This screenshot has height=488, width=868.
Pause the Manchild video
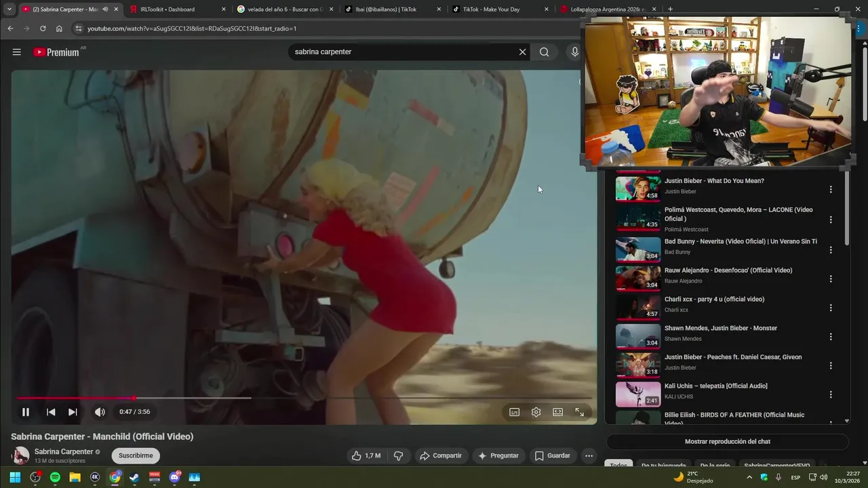pos(26,411)
